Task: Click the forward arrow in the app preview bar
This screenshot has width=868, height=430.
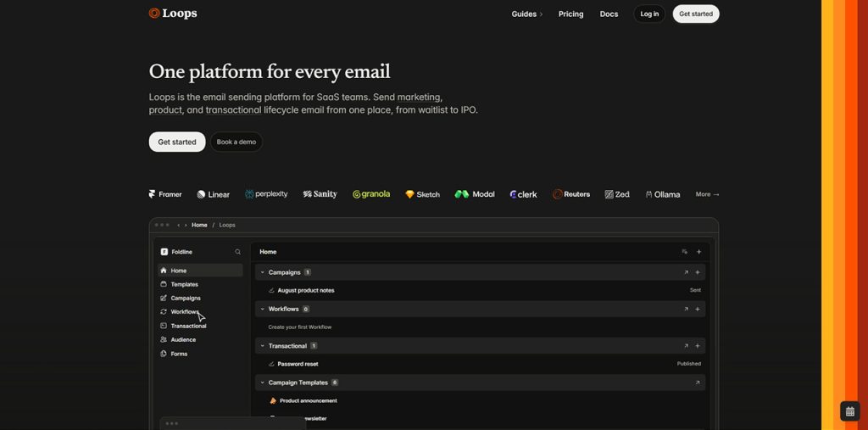Action: (186, 225)
